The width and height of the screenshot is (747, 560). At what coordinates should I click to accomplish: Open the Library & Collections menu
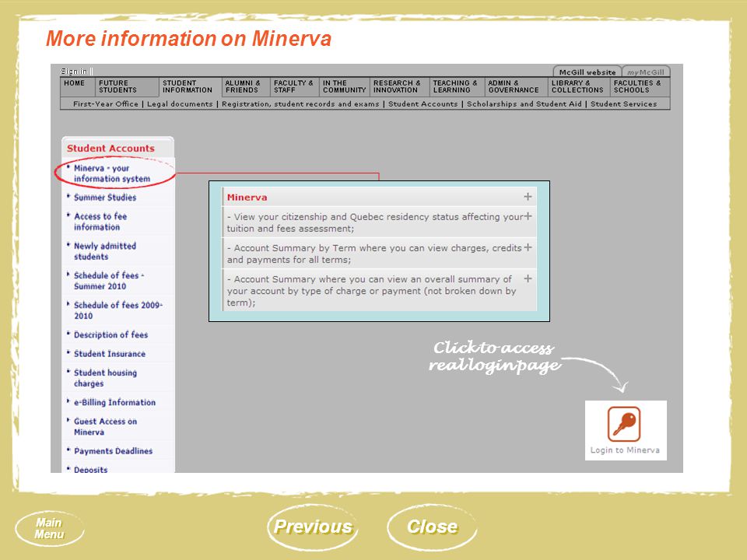[577, 86]
